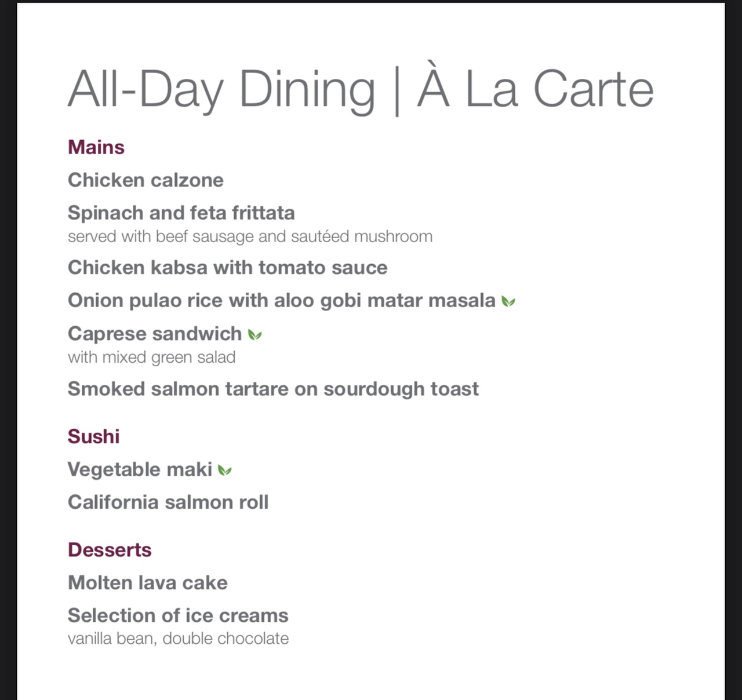Select the Molten lava cake dessert
This screenshot has height=700, width=742.
pos(147,582)
